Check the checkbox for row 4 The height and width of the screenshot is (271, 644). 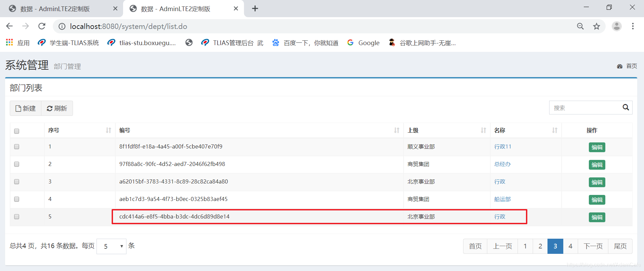[17, 199]
